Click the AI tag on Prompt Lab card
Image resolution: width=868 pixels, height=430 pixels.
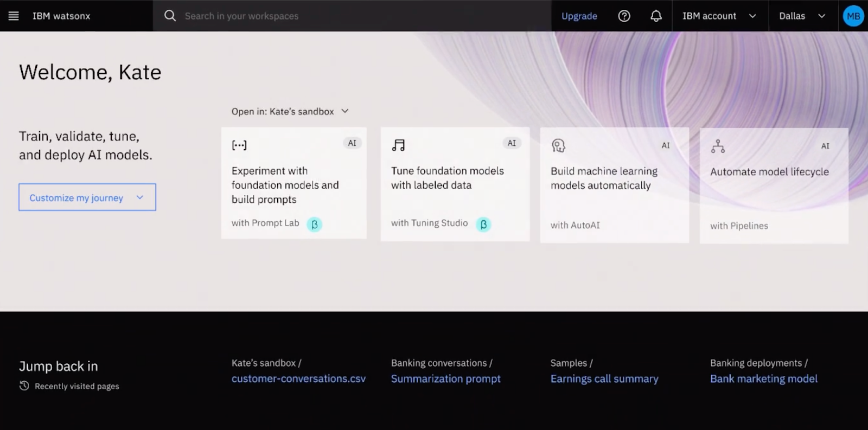click(x=352, y=143)
